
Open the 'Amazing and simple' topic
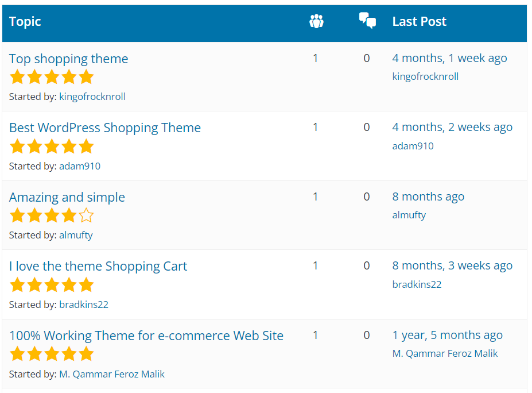(67, 197)
